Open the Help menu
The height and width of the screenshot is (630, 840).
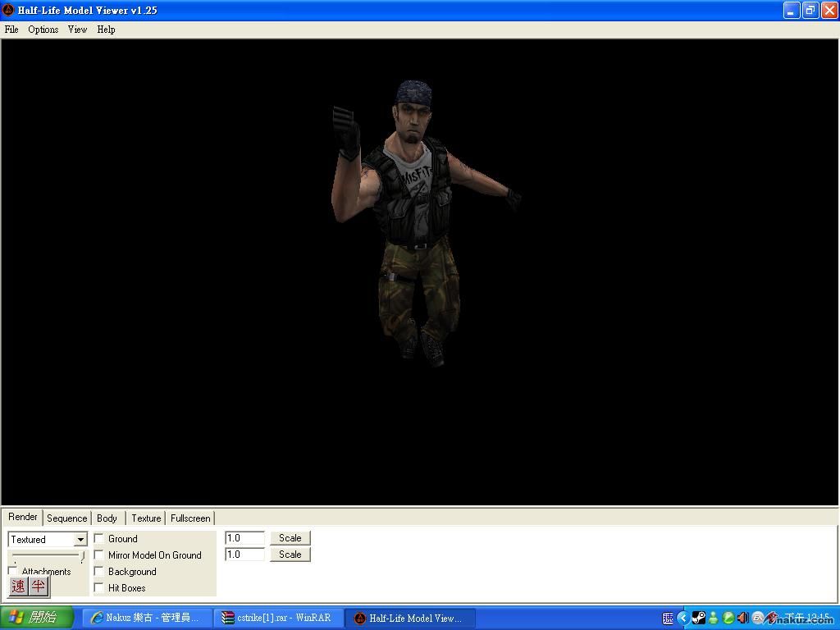(x=106, y=30)
